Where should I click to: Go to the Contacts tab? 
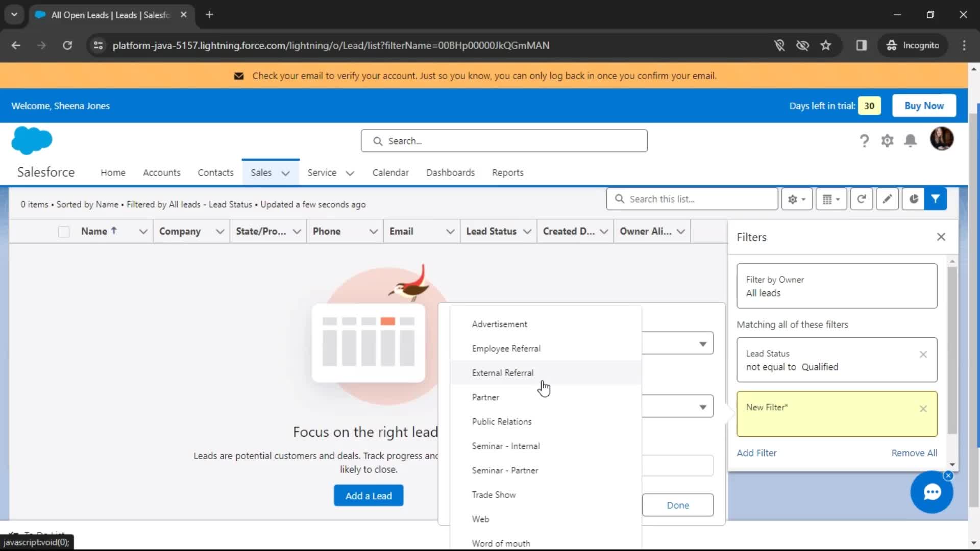pos(215,172)
